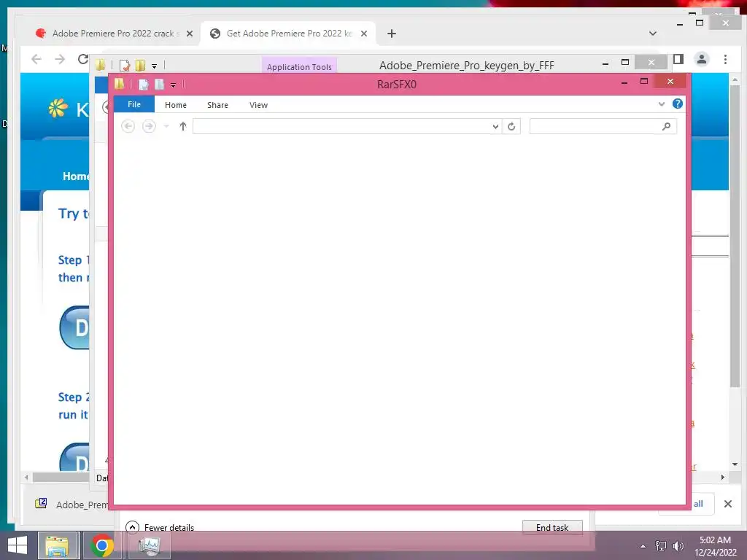Open the View ribbon tab in RarSFX0
Image resolution: width=747 pixels, height=560 pixels.
point(258,105)
